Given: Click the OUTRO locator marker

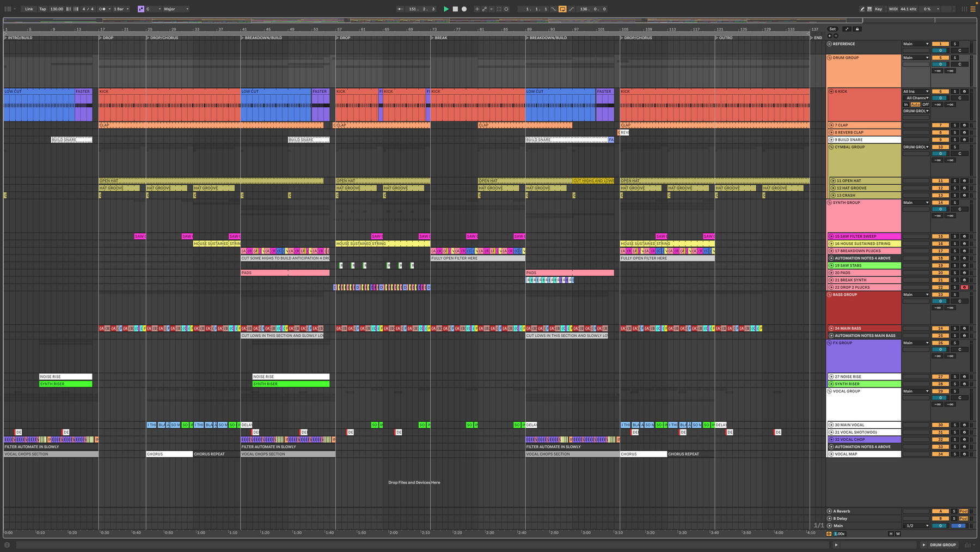Looking at the screenshot, I should pyautogui.click(x=724, y=38).
